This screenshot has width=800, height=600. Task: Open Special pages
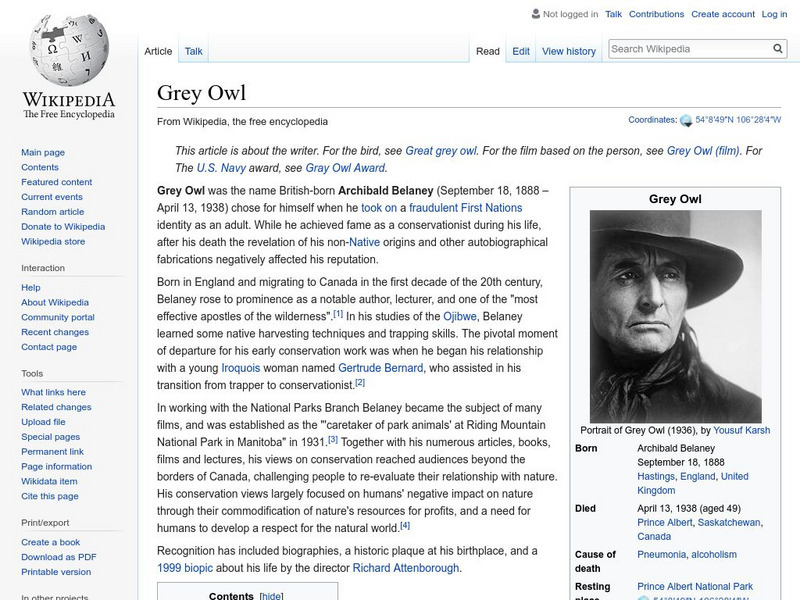point(50,436)
